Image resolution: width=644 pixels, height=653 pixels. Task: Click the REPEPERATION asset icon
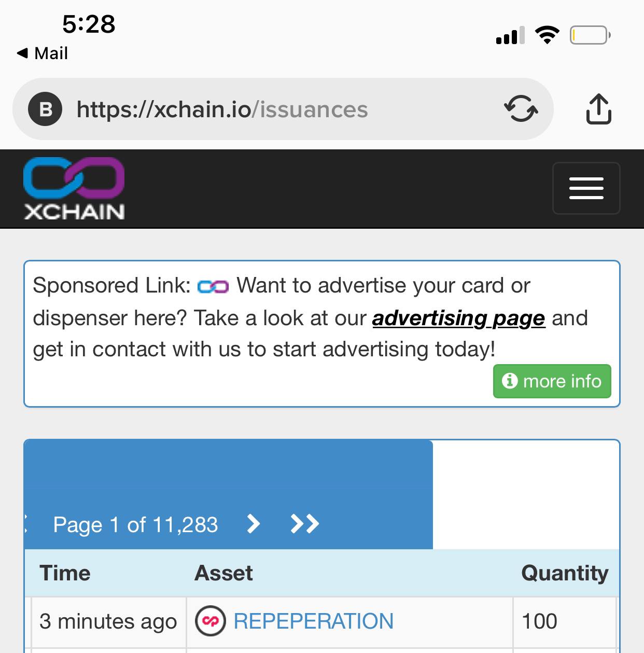point(210,621)
